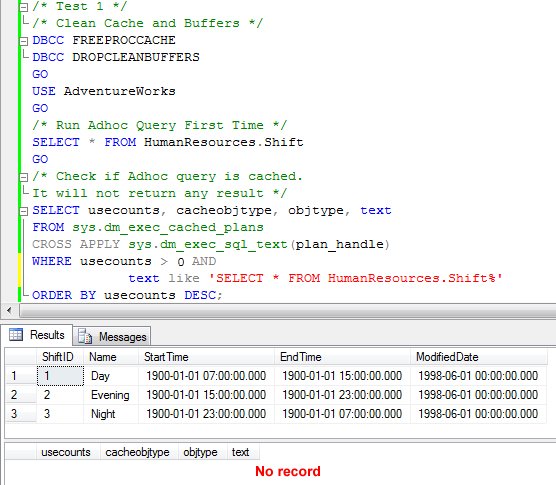Open the Results tab
Viewport: 556px width, 485px height.
pos(37,335)
